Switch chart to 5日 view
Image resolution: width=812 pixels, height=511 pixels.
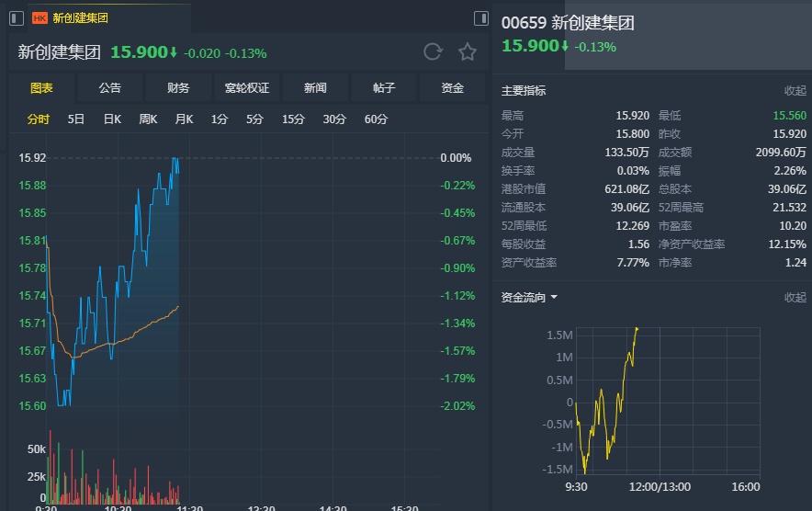click(x=76, y=119)
